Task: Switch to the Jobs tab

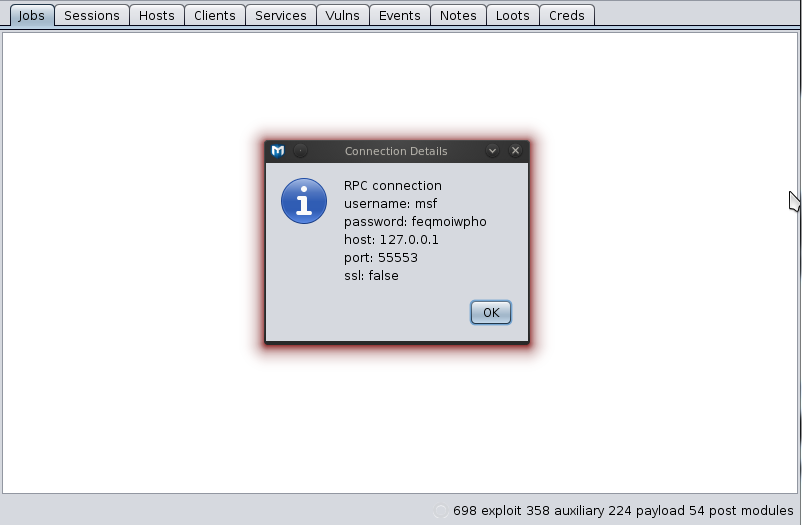Action: (x=31, y=15)
